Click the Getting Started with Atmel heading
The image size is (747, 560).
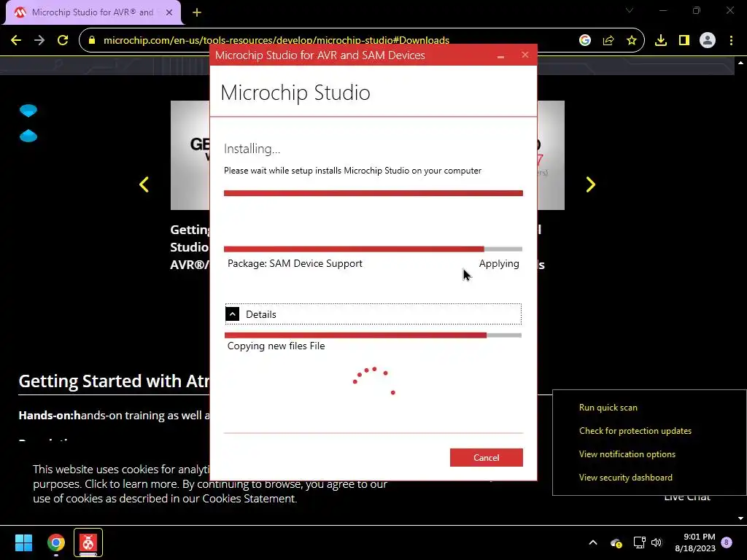click(x=114, y=381)
